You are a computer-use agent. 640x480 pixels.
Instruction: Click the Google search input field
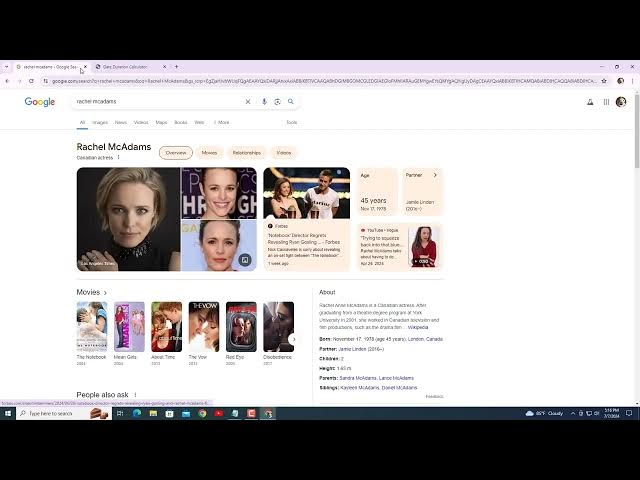click(x=159, y=102)
